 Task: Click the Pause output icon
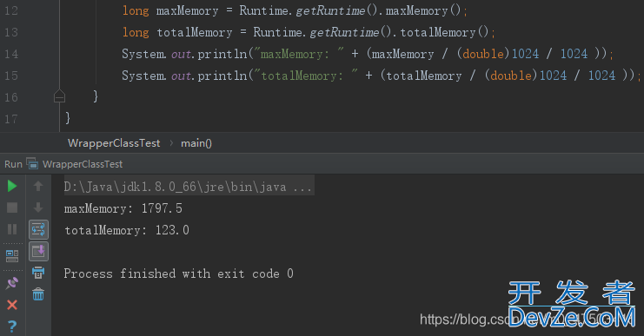click(12, 229)
